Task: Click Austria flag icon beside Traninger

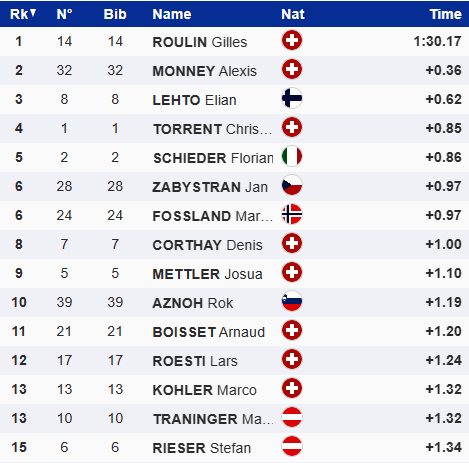Action: point(292,418)
